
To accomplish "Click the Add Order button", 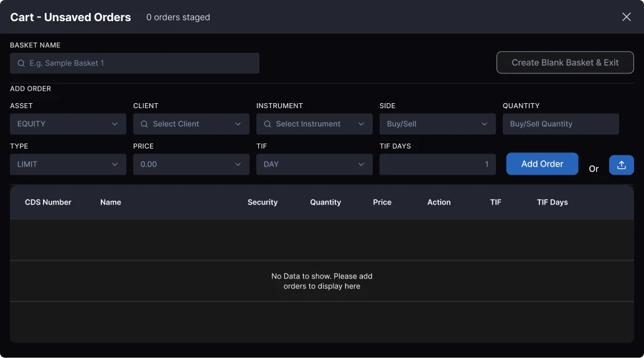I will (x=542, y=163).
